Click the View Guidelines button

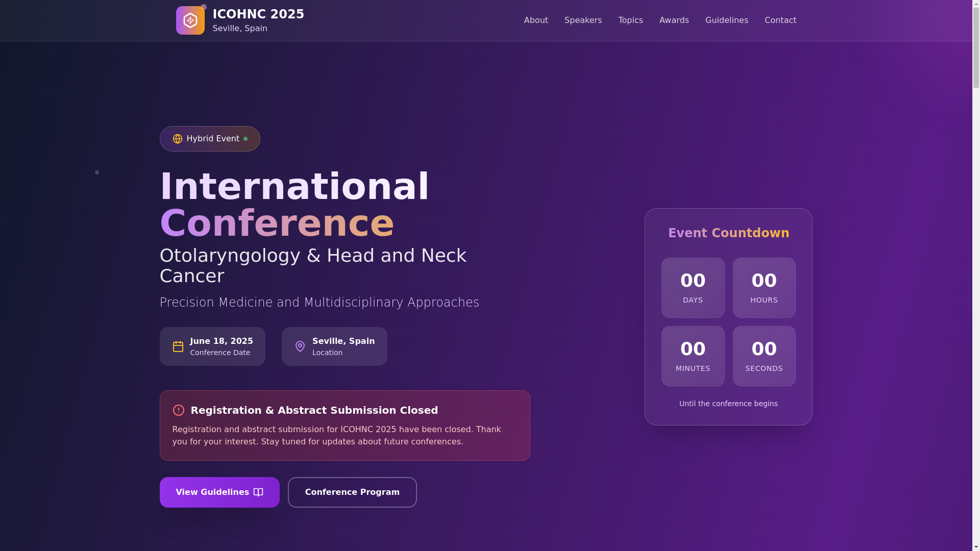coord(219,492)
